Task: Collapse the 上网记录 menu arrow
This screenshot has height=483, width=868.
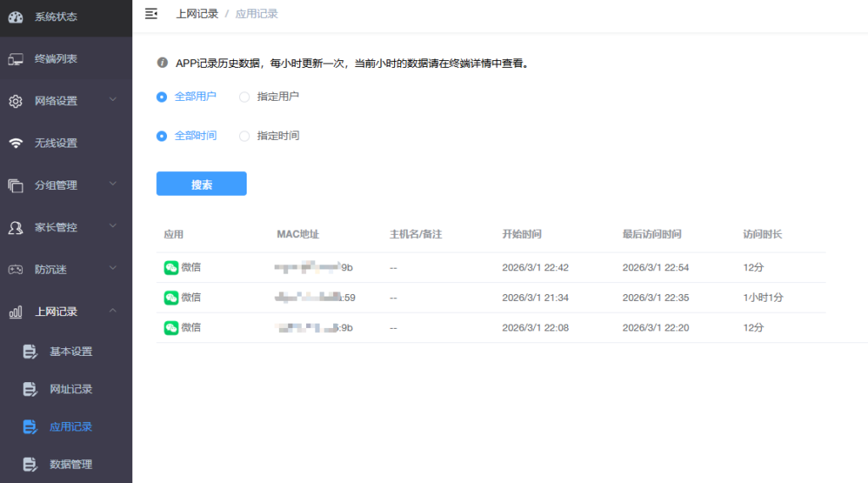Action: 113,311
